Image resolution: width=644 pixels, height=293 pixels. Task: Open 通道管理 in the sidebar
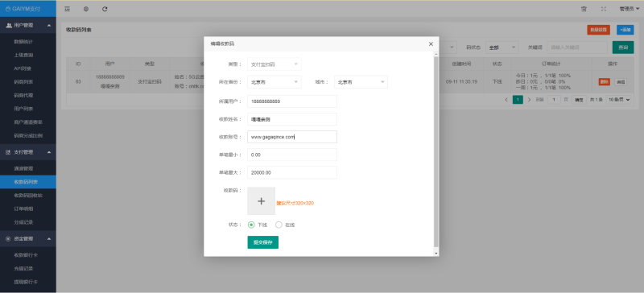23,168
